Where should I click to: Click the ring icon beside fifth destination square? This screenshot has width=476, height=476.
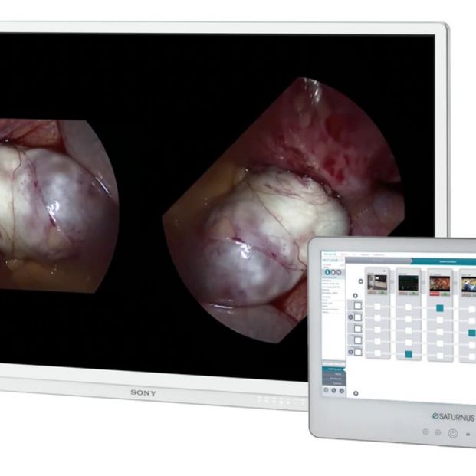350,352
